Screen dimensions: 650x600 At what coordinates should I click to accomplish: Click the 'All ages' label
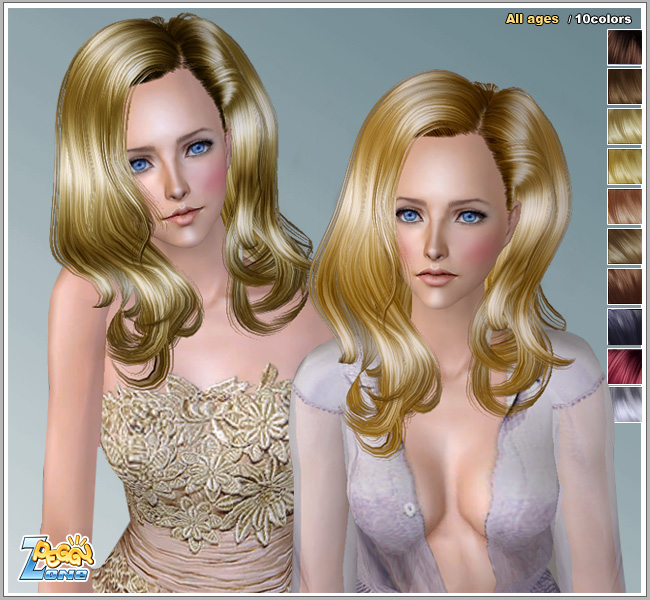[531, 19]
